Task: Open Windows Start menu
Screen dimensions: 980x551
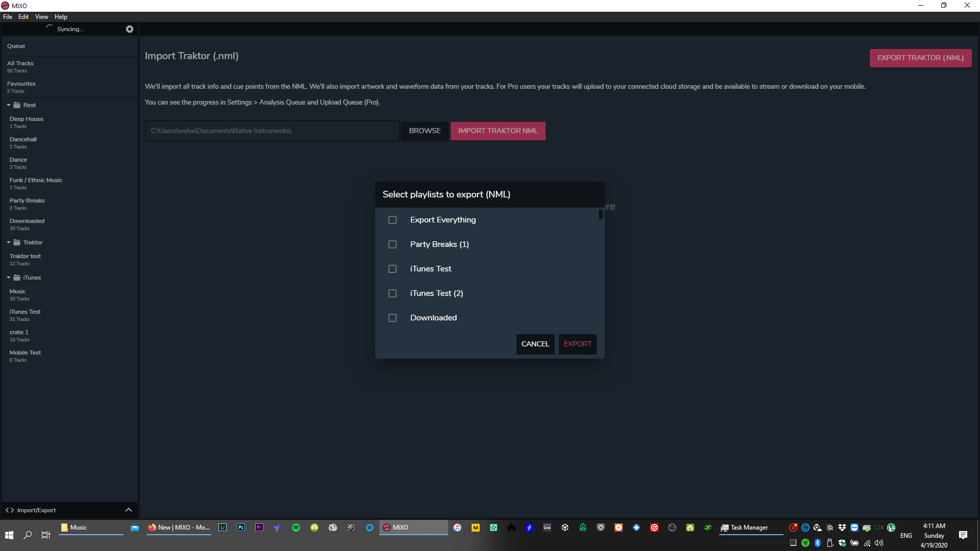Action: click(9, 535)
